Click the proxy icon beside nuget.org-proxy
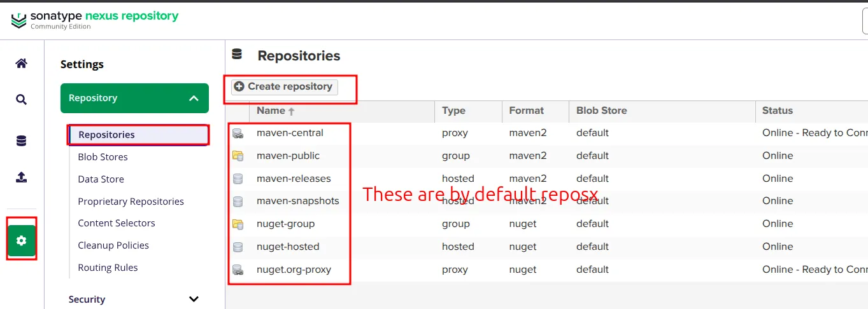 pyautogui.click(x=238, y=270)
